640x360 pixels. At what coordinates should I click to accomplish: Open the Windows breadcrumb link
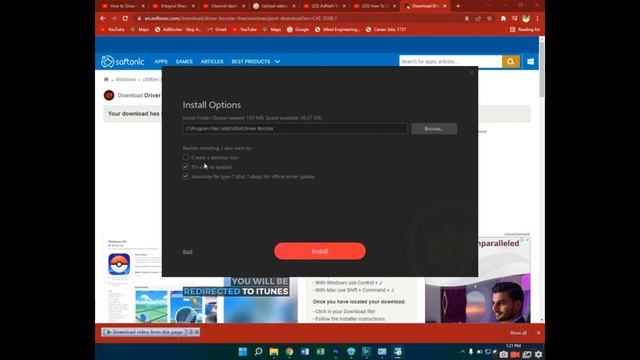(x=126, y=80)
